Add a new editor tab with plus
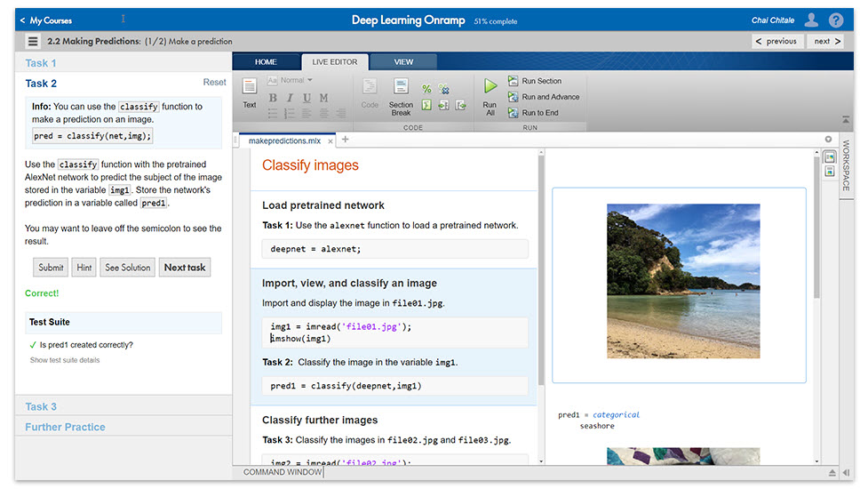Image resolution: width=868 pixels, height=489 pixels. (x=345, y=140)
